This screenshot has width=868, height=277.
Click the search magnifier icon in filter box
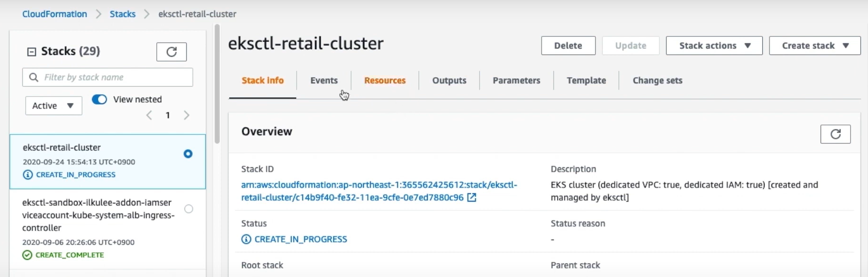coord(34,77)
